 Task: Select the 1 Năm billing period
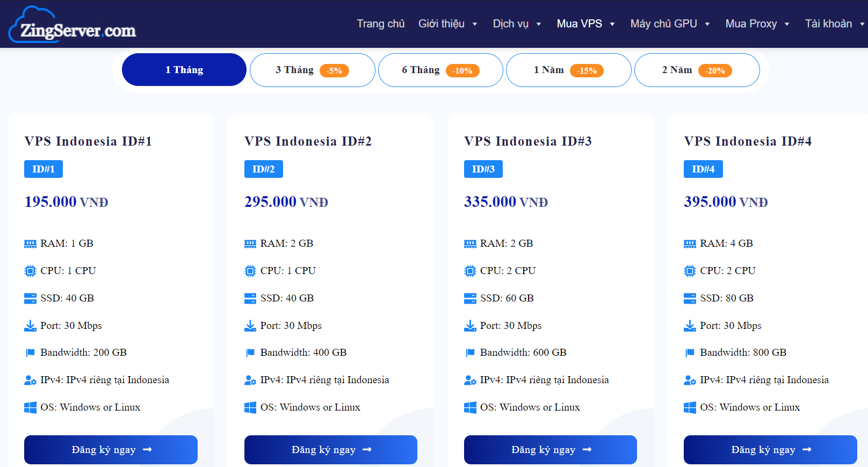tap(569, 70)
